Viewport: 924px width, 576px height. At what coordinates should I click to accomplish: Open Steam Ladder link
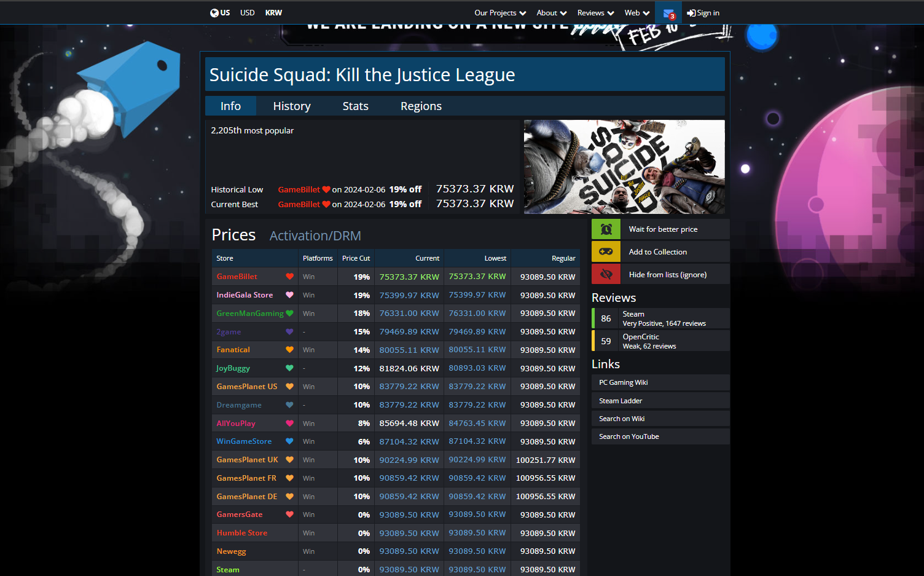pyautogui.click(x=660, y=401)
